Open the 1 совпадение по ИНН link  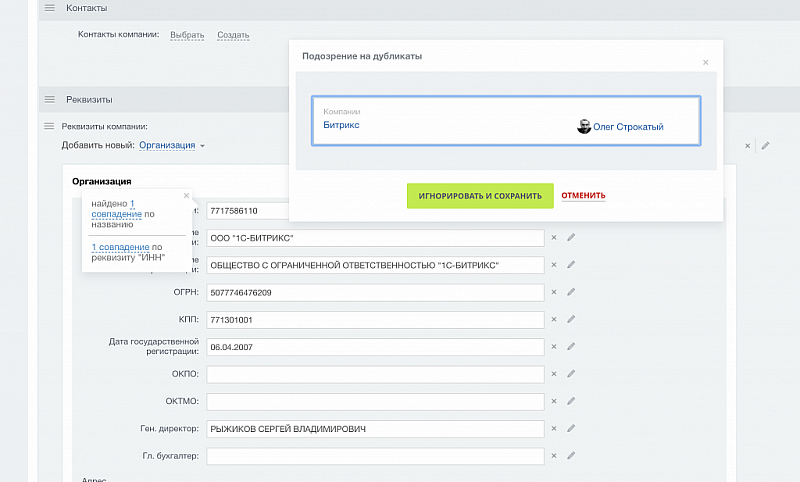(x=120, y=247)
